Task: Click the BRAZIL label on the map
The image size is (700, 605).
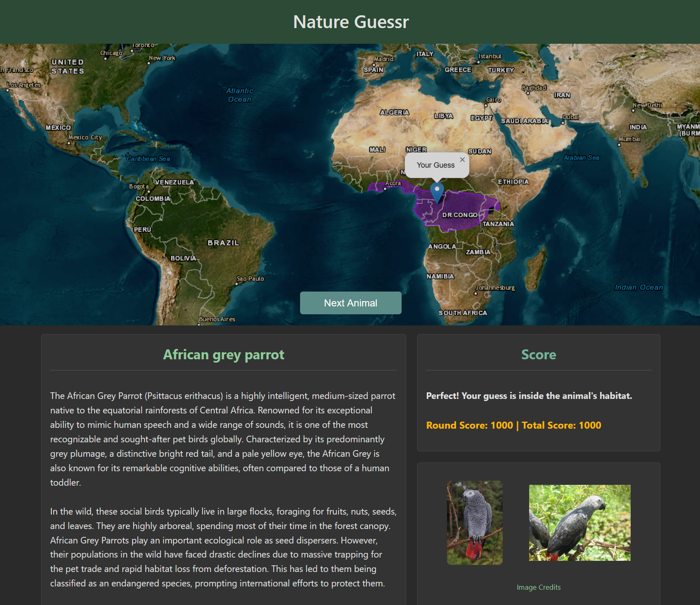Action: [x=223, y=243]
